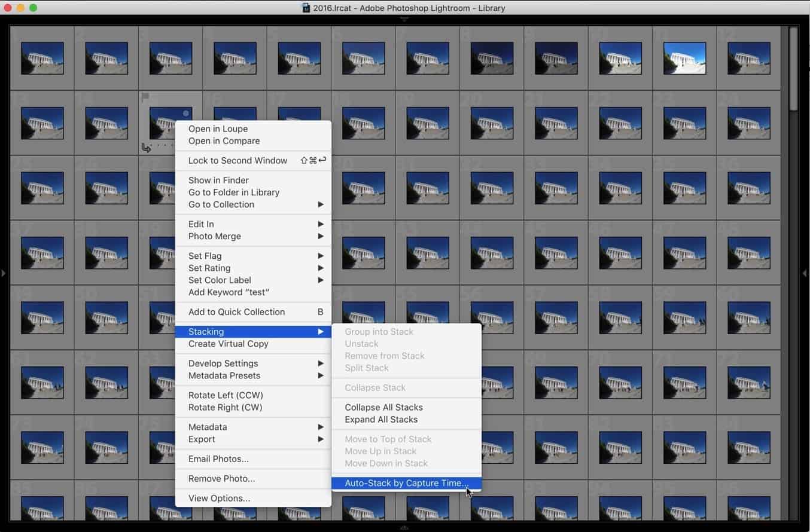Screen dimensions: 810x532
Task: Choose Open in Compare
Action: pos(253,141)
